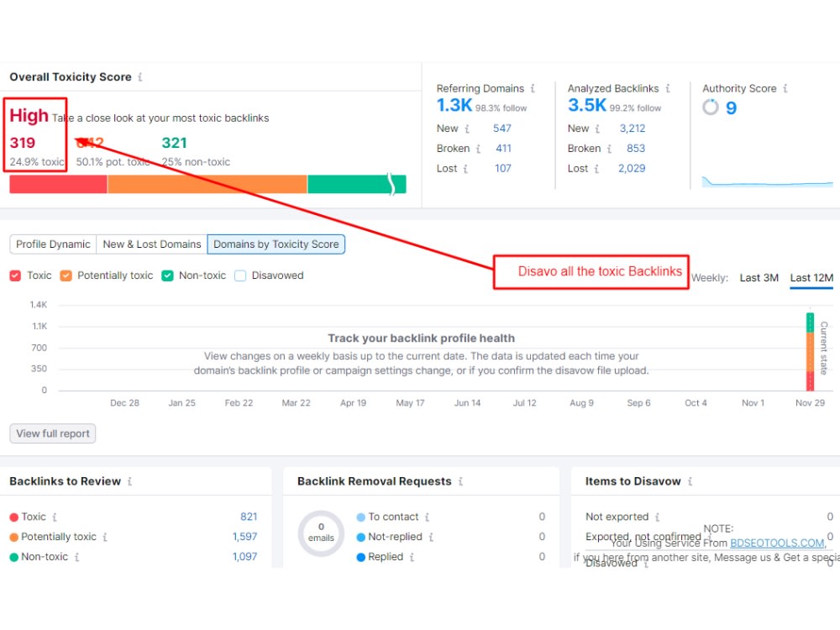Viewport: 840px width, 630px height.
Task: Click Current state bar in chart
Action: (810, 352)
